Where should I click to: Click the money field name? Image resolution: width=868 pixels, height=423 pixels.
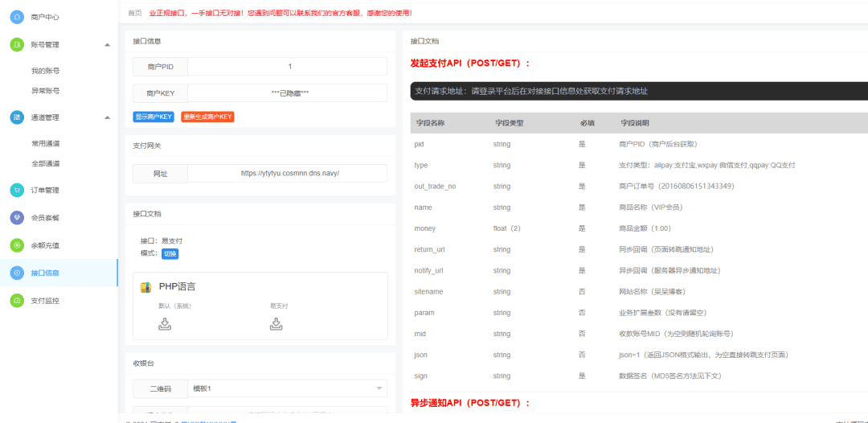coord(424,228)
